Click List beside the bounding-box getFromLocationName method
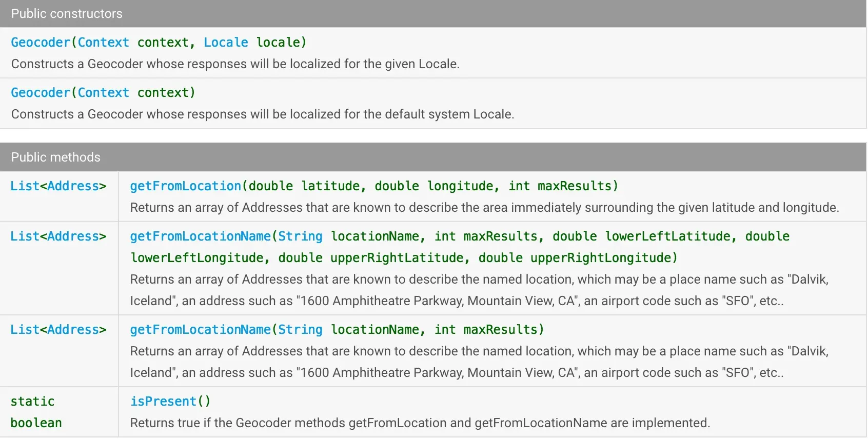Image resolution: width=868 pixels, height=439 pixels. click(x=25, y=236)
